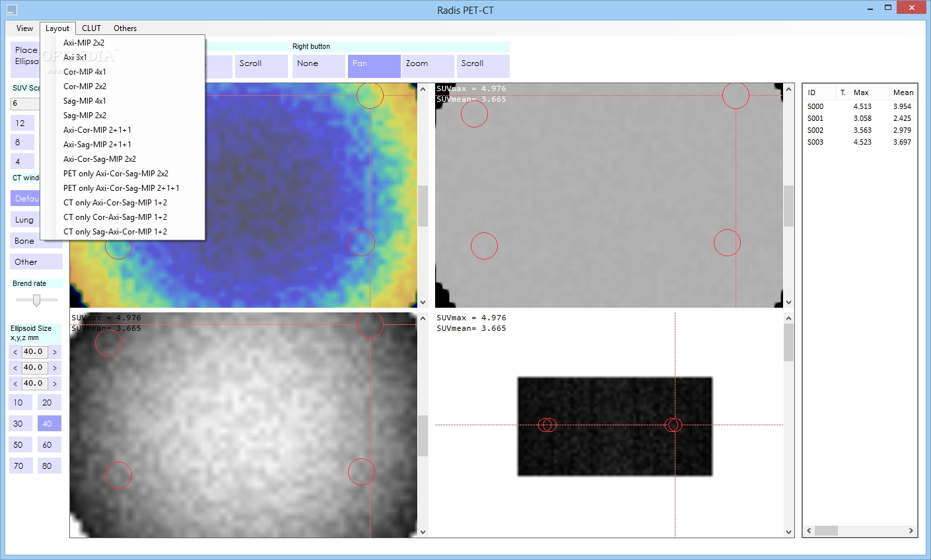Set right button to Scroll
This screenshot has height=560, width=931.
[483, 66]
